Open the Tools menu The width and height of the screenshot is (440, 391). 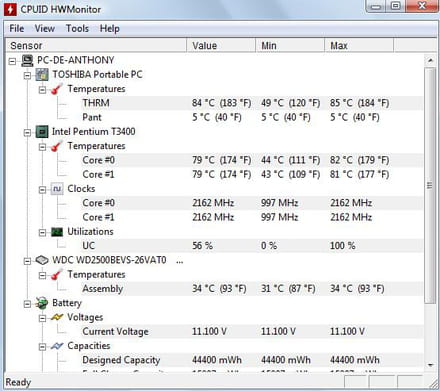point(77,29)
